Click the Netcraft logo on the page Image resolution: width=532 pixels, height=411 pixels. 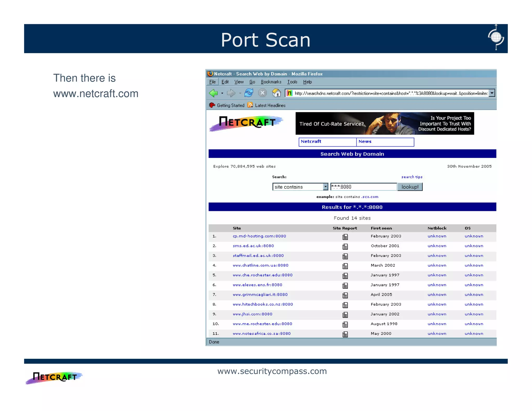246,124
